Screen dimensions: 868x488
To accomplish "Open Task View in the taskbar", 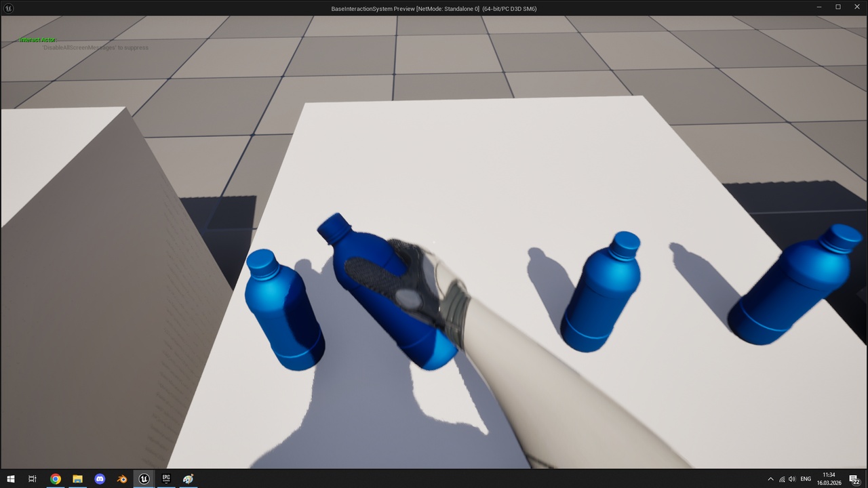I will [x=32, y=479].
